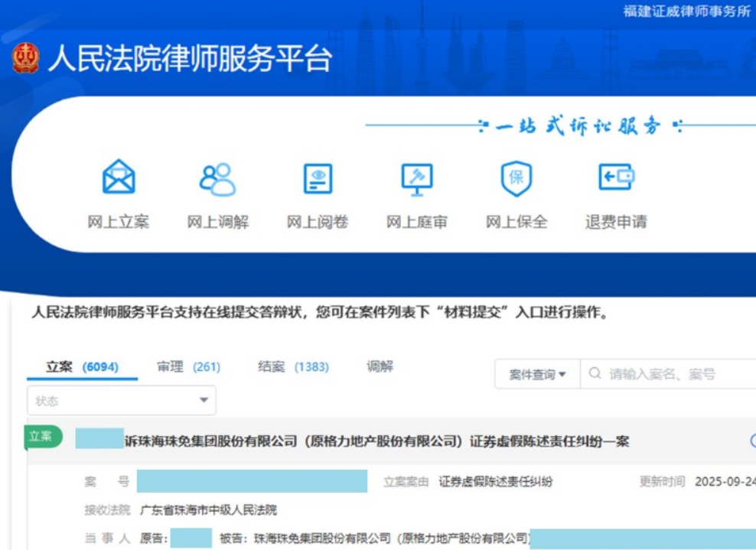This screenshot has width=756, height=550.
Task: Open the 网上阅卷 document-eye icon
Action: [318, 178]
